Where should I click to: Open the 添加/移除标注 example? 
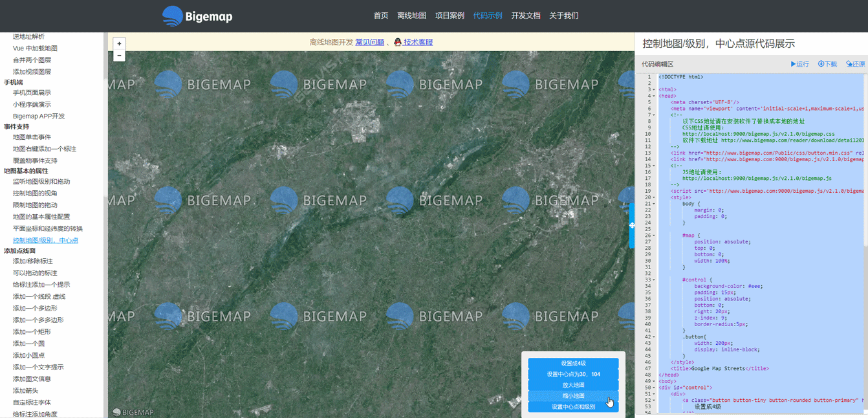(33, 261)
